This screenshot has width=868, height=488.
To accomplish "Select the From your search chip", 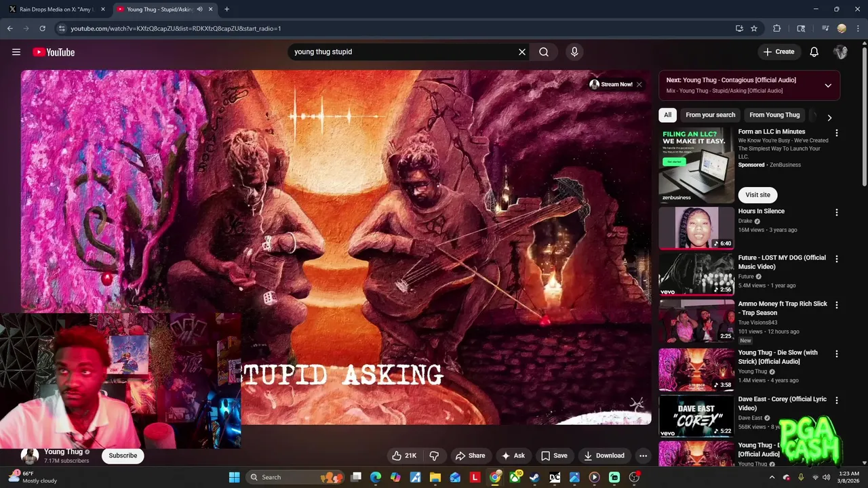I will (x=710, y=115).
